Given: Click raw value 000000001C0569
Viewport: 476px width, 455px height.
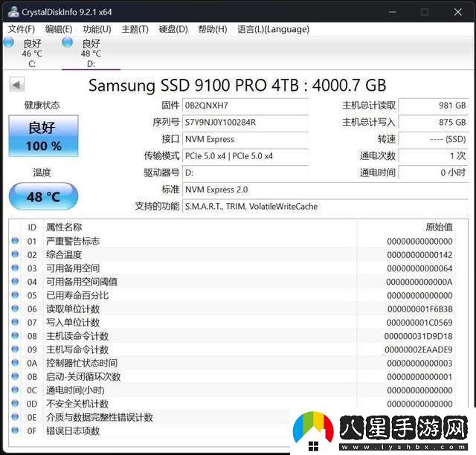Looking at the screenshot, I should (x=419, y=323).
